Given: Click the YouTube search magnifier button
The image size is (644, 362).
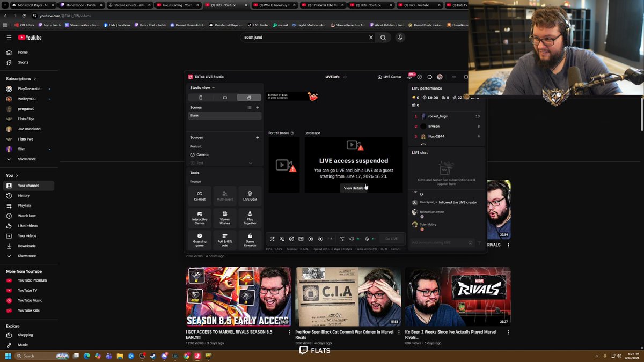Looking at the screenshot, I should pyautogui.click(x=383, y=38).
